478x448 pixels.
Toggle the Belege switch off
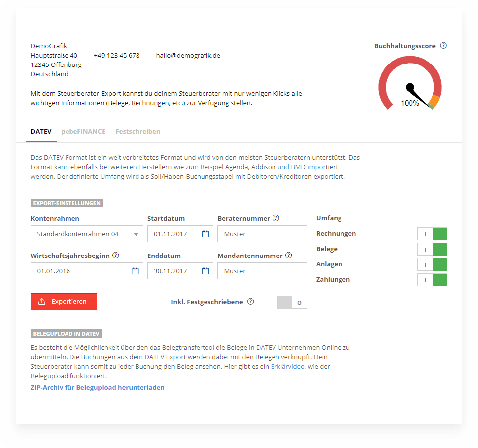[432, 249]
